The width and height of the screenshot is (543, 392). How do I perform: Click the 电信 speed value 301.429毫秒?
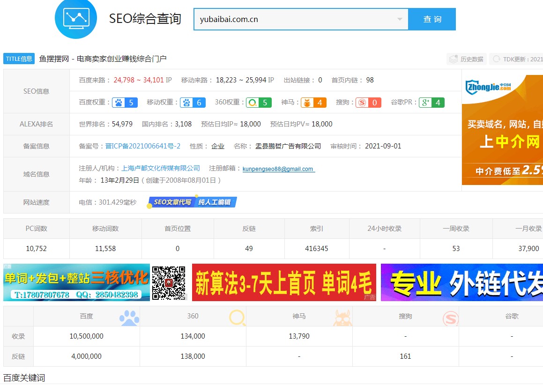(118, 202)
